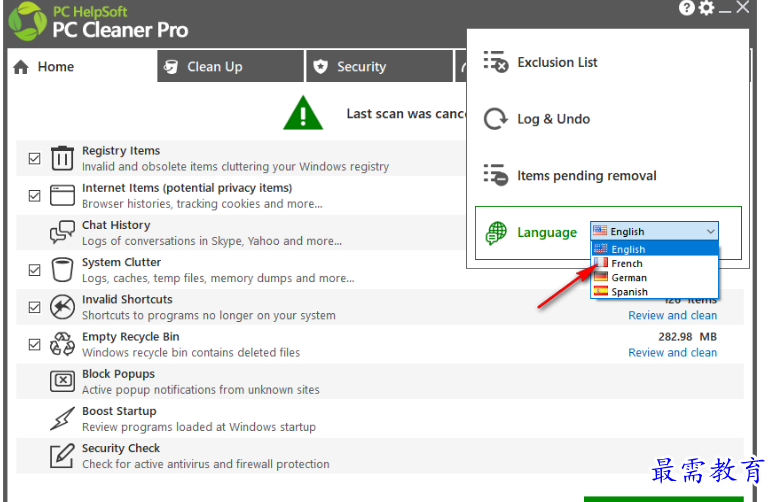Click the "Chat History" heading text
The image size is (773, 502).
(116, 225)
